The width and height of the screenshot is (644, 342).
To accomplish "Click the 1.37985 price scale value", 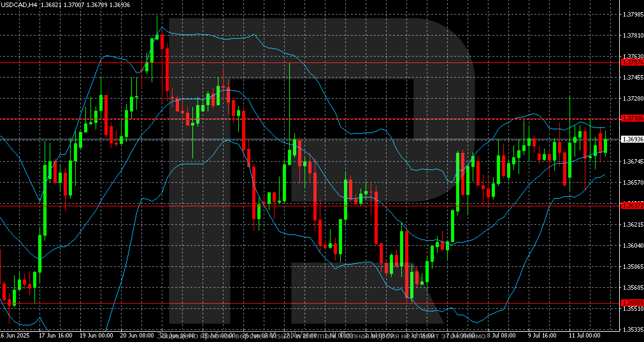I will point(633,14).
